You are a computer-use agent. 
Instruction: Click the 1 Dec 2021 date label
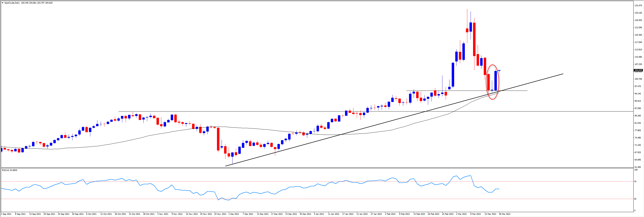coord(233,214)
